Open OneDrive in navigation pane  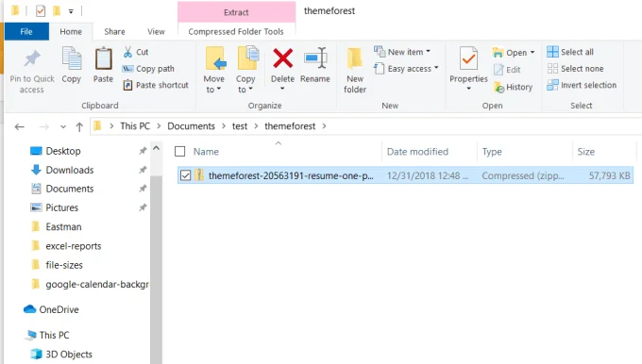(51, 309)
